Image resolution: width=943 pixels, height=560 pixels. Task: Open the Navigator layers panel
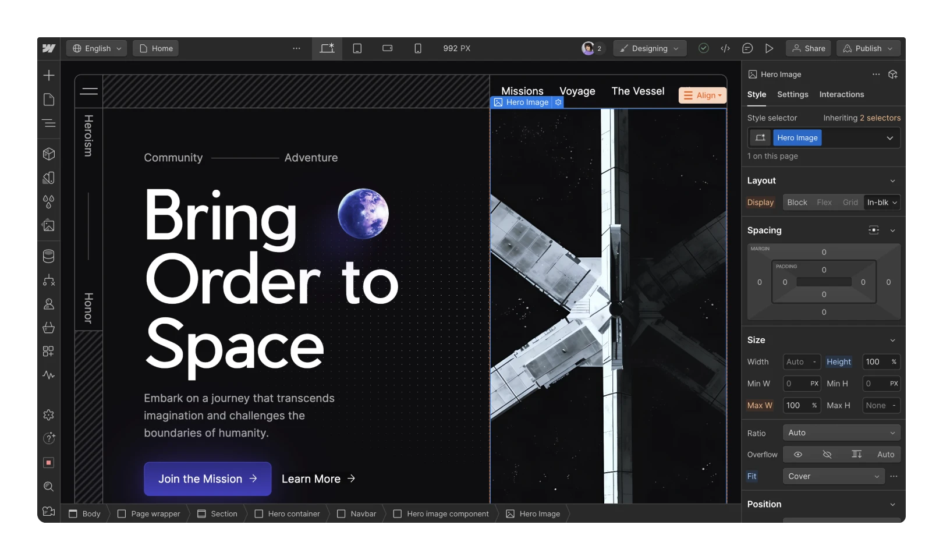[x=49, y=123]
